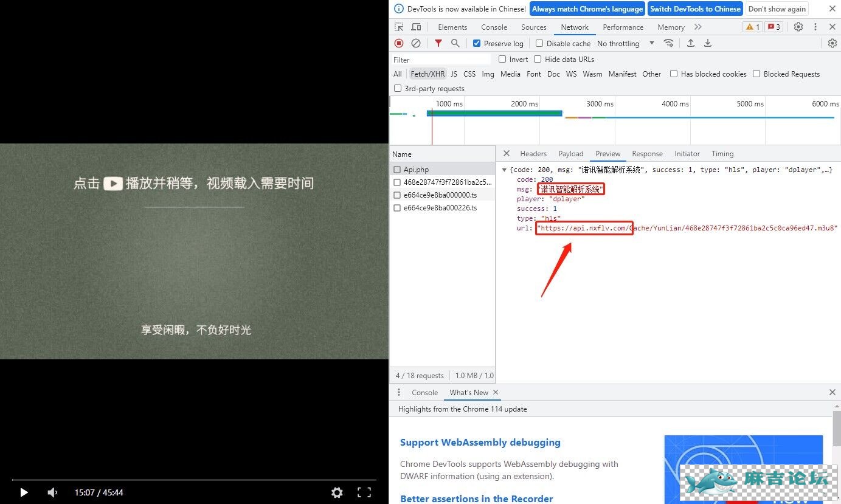Open the Memory tab

[x=671, y=27]
